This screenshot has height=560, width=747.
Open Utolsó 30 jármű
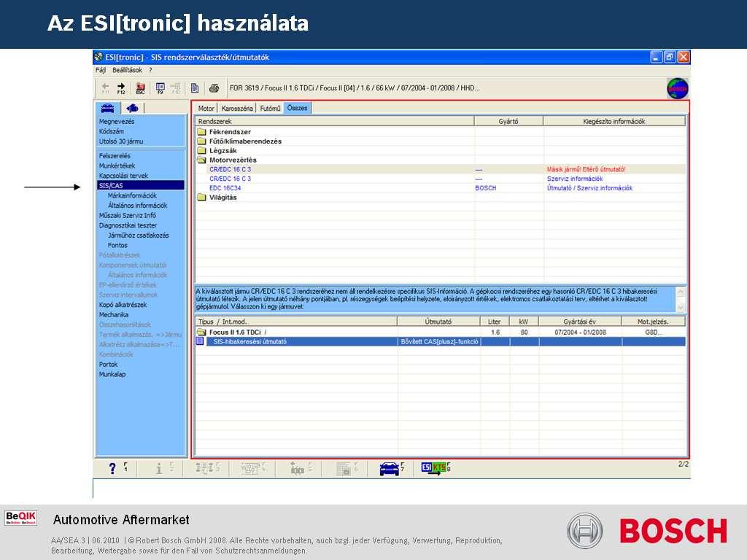(x=121, y=141)
